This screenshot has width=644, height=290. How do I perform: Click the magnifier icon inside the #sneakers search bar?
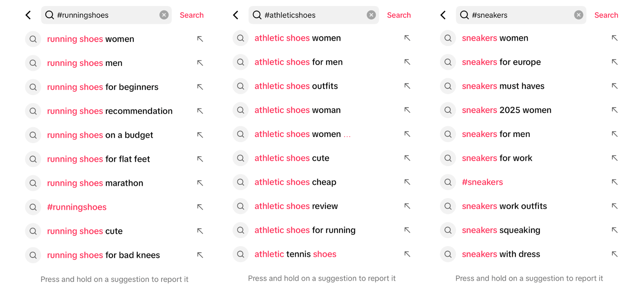point(464,15)
